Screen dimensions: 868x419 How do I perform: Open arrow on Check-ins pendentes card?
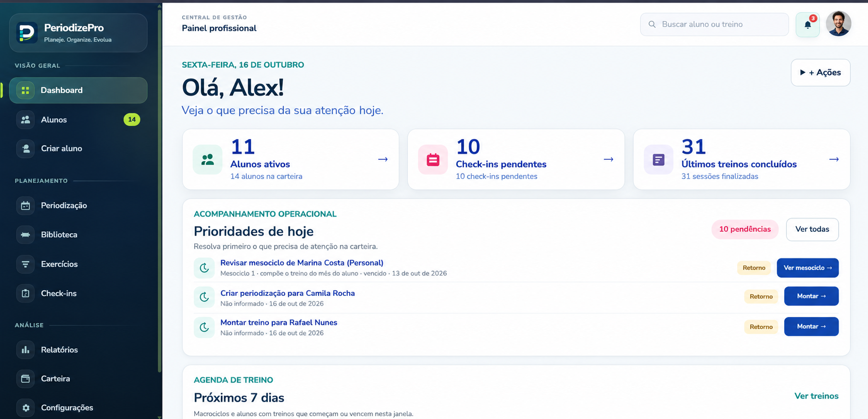608,159
